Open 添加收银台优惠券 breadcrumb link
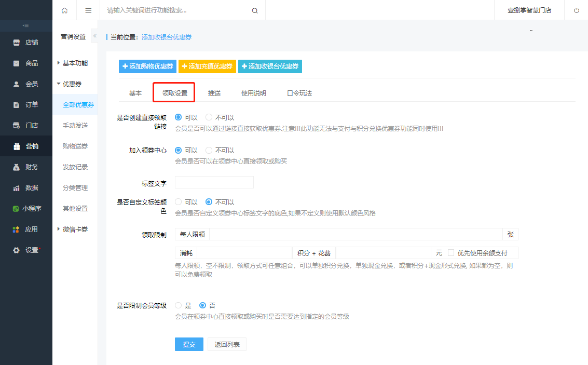 [x=167, y=37]
